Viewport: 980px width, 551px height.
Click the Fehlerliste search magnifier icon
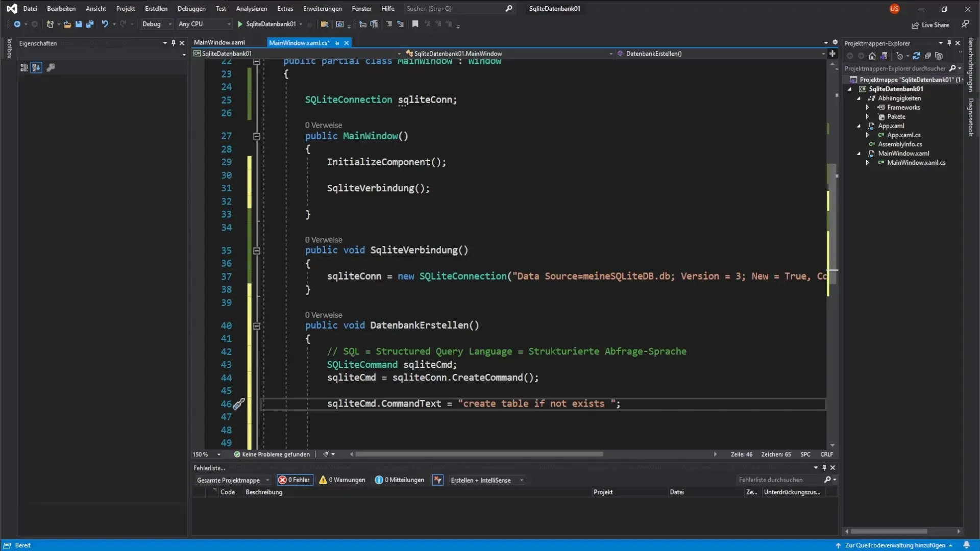tap(827, 480)
